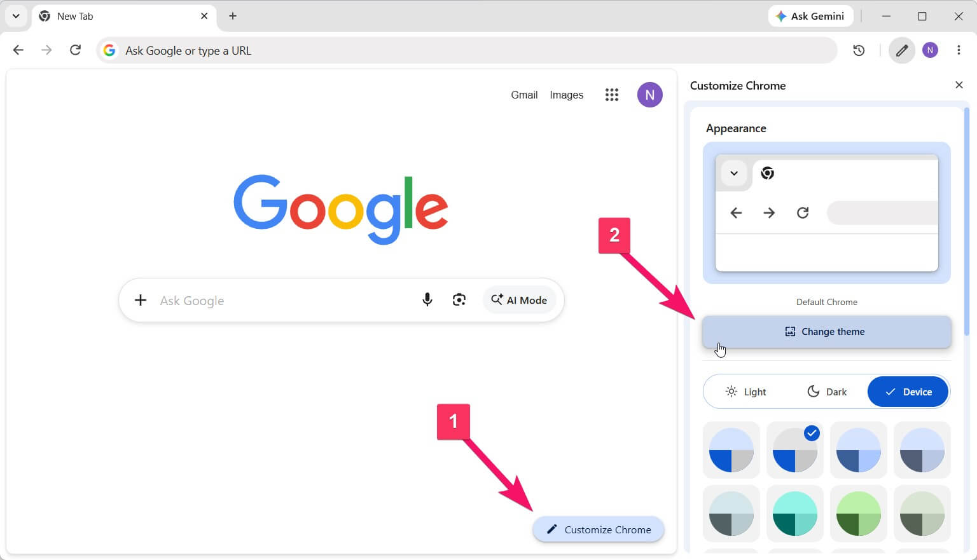The image size is (977, 560).
Task: Click the Google account avatar beside the apps grid
Action: 650,95
